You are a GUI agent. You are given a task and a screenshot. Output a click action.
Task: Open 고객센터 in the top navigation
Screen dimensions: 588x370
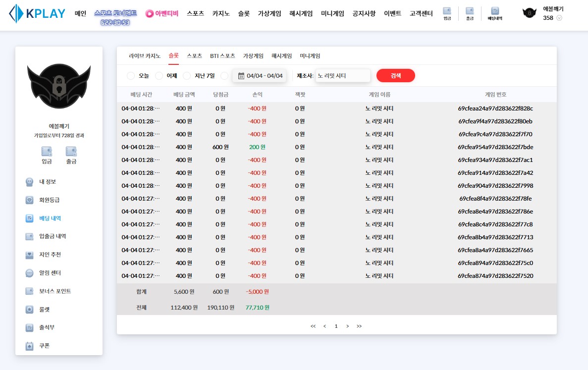[x=421, y=13]
